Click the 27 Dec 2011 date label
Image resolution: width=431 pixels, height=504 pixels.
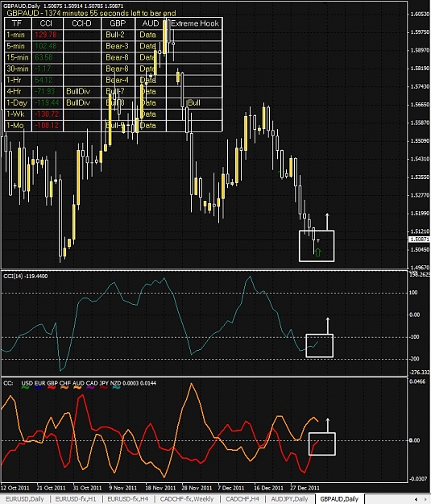coord(305,488)
